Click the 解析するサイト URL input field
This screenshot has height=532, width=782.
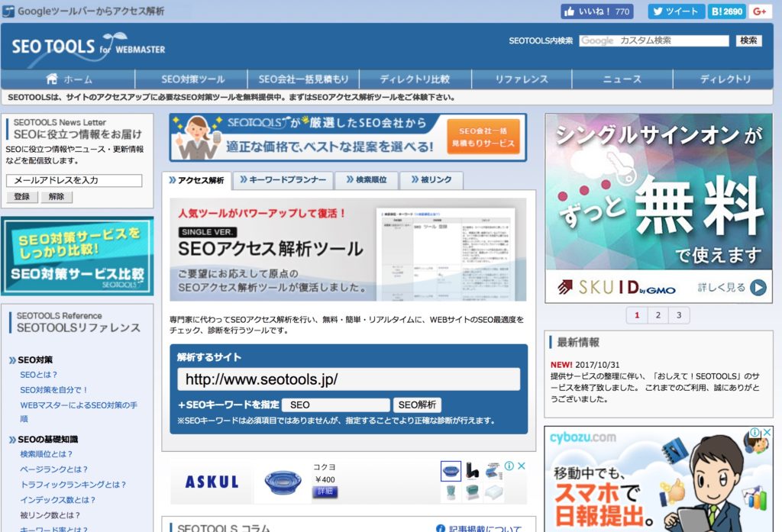(348, 379)
